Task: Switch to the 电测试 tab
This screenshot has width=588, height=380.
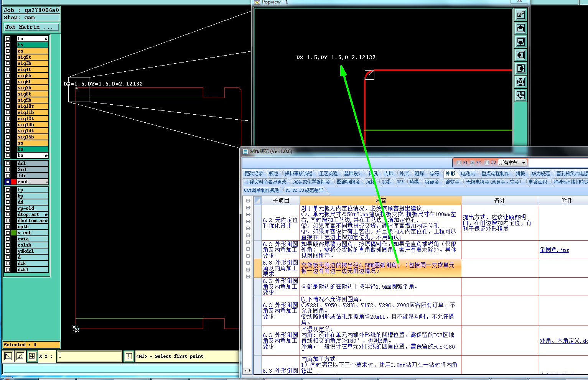Action: tap(468, 174)
